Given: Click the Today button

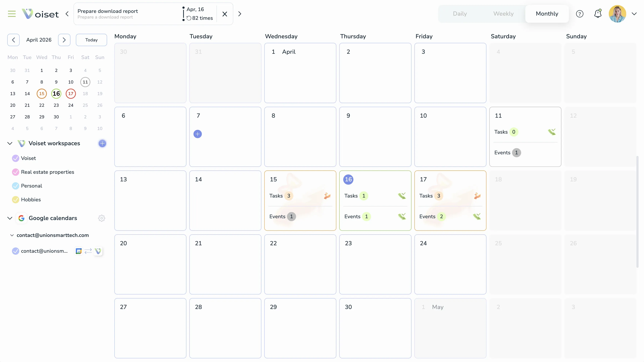Looking at the screenshot, I should coord(91,40).
